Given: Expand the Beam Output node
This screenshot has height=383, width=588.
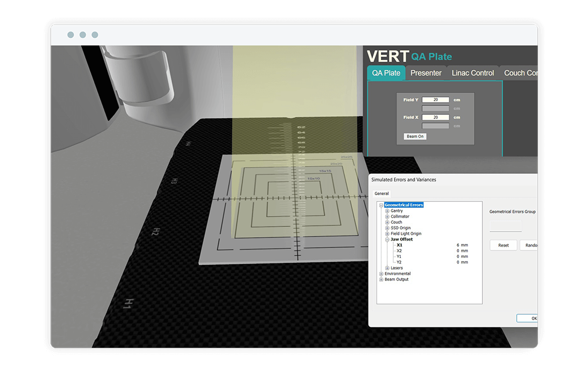Looking at the screenshot, I should click(x=381, y=279).
